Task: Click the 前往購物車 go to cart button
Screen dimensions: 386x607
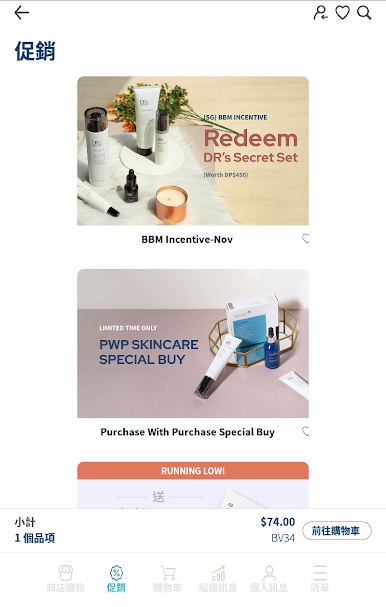Action: (336, 530)
